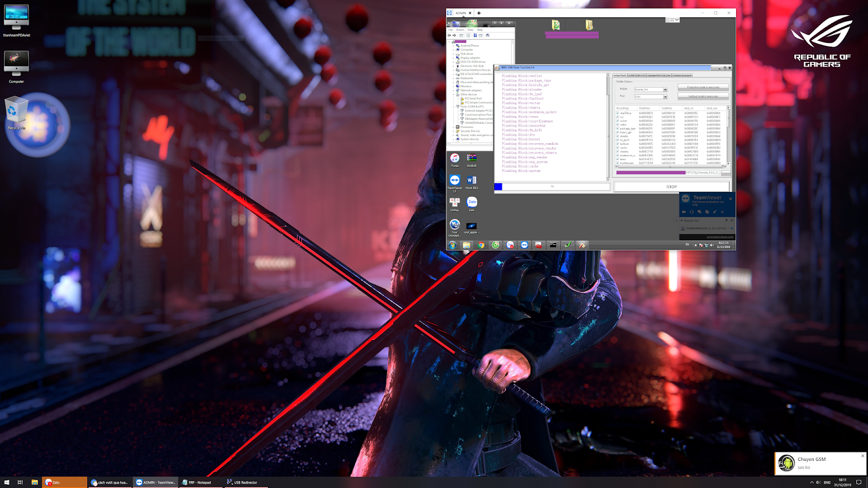Select the Your Uninstaller desktop shortcut
The image size is (868, 488).
click(455, 227)
